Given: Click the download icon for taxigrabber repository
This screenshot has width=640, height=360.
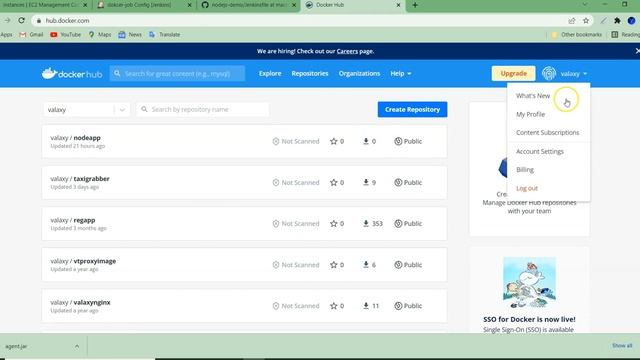Looking at the screenshot, I should point(366,182).
